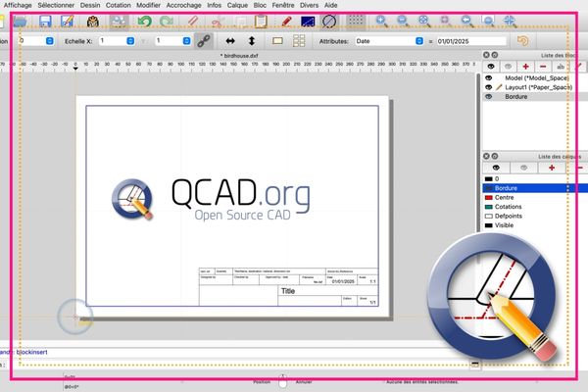Hide all blocks with grey eye button

pos(508,67)
